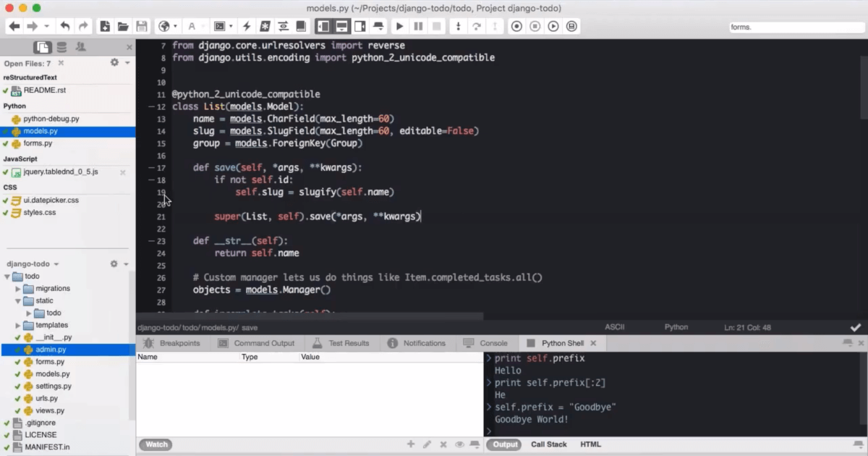Collapse the static folder
868x456 pixels.
coord(19,300)
